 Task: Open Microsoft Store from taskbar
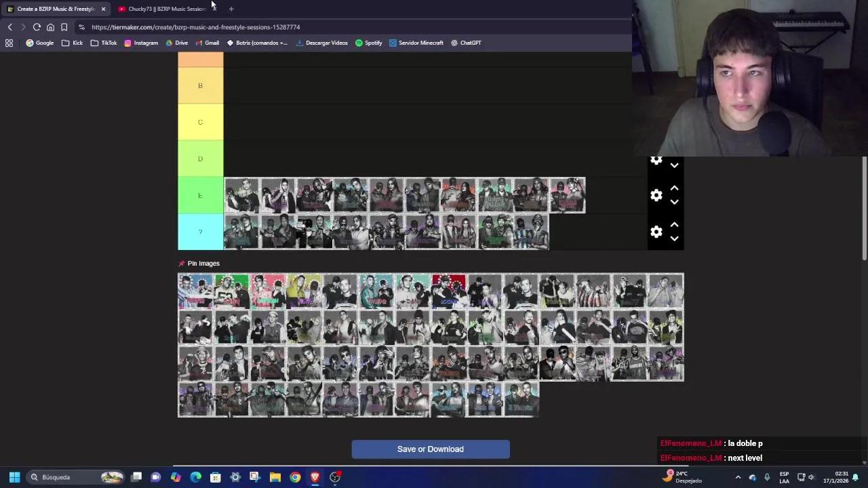[x=216, y=477]
